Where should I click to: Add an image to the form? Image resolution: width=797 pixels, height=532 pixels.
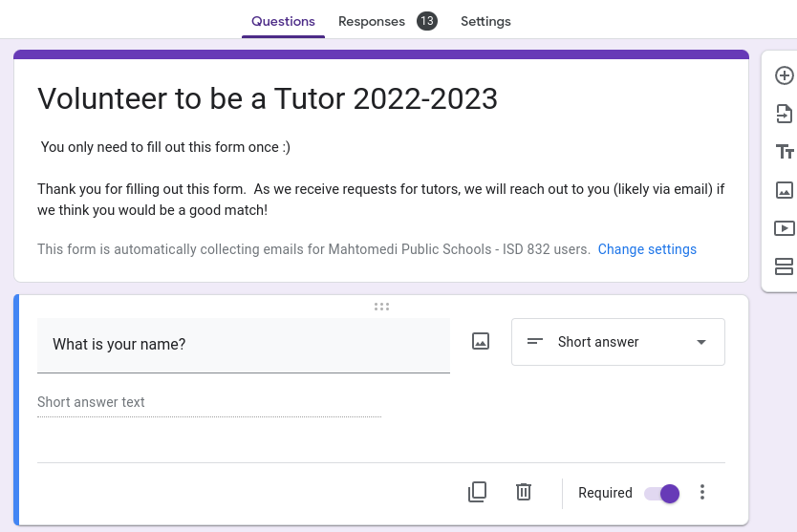[x=784, y=190]
